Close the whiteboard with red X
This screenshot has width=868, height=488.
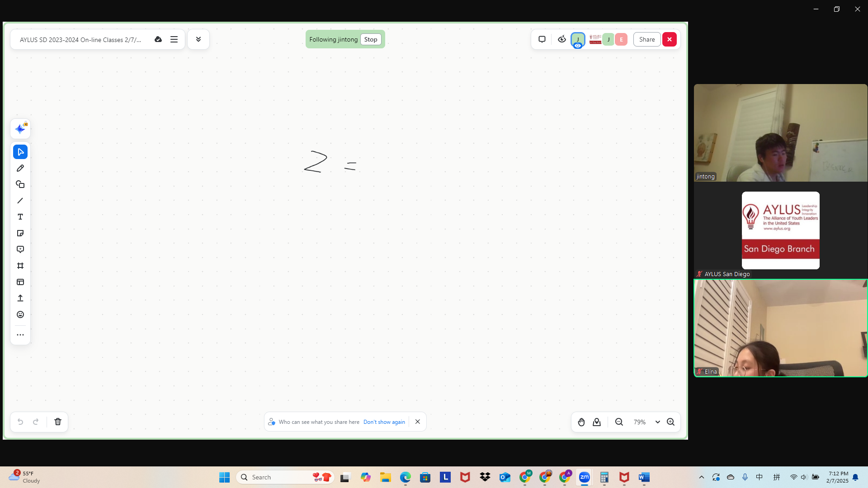pyautogui.click(x=670, y=39)
